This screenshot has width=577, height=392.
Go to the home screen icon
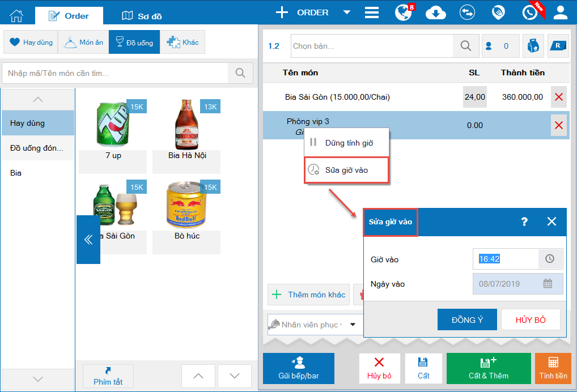[x=16, y=15]
